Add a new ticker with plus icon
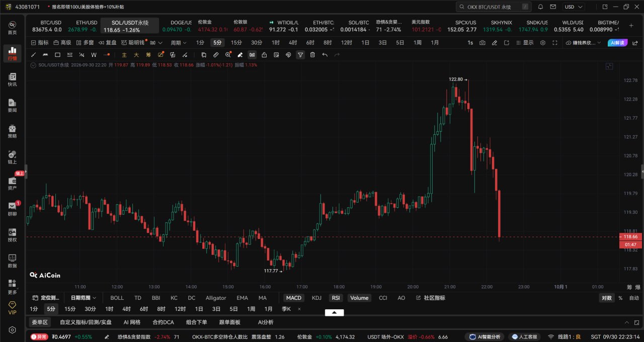 click(631, 25)
